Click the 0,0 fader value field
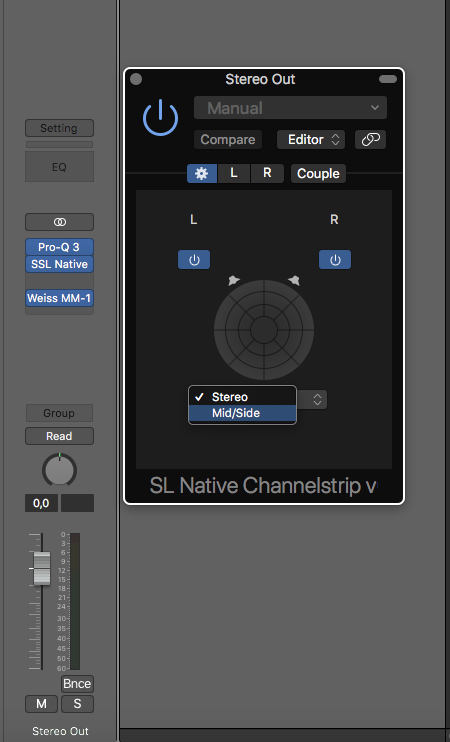450x742 pixels. point(41,503)
